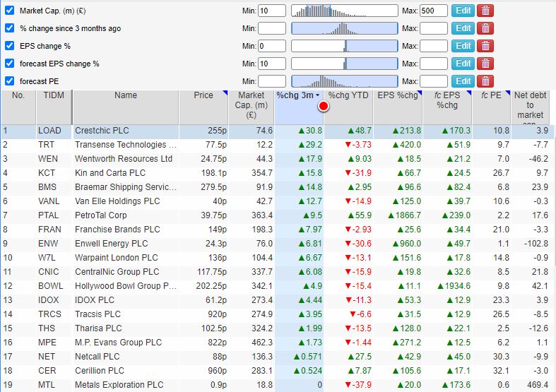Click Netcall PLC name
This screenshot has height=392, width=556.
(97, 357)
